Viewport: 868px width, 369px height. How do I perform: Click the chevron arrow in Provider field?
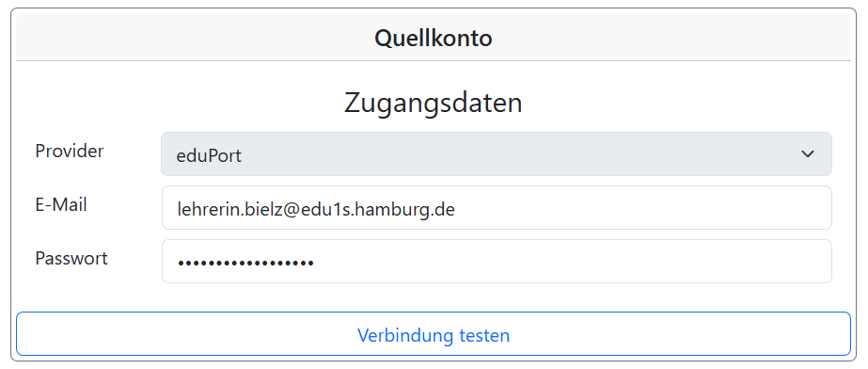(x=808, y=154)
